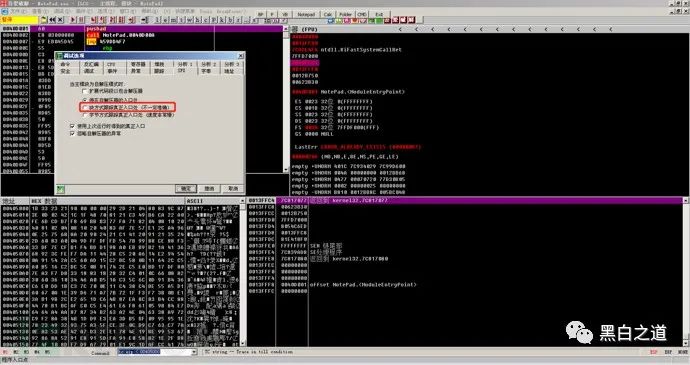Click the Open file toolbar icon
The image size is (690, 365).
coord(44,20)
